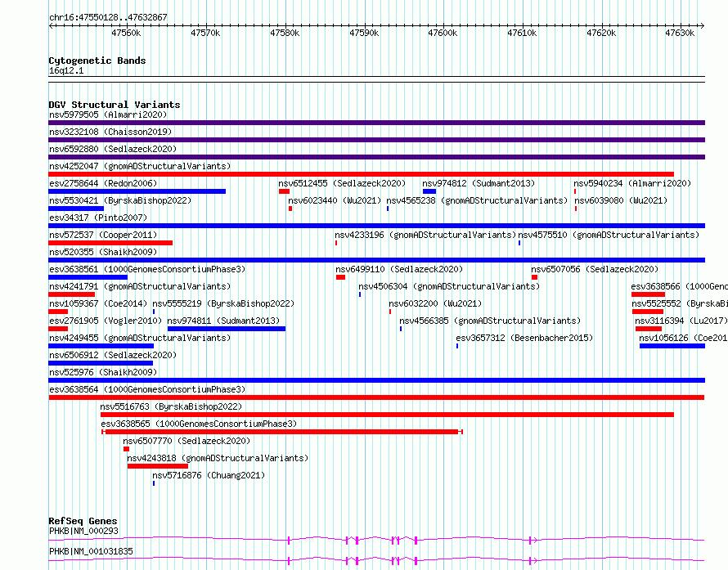
Task: Open the nsv4233196 gnomAD variant label
Action: pyautogui.click(x=425, y=235)
